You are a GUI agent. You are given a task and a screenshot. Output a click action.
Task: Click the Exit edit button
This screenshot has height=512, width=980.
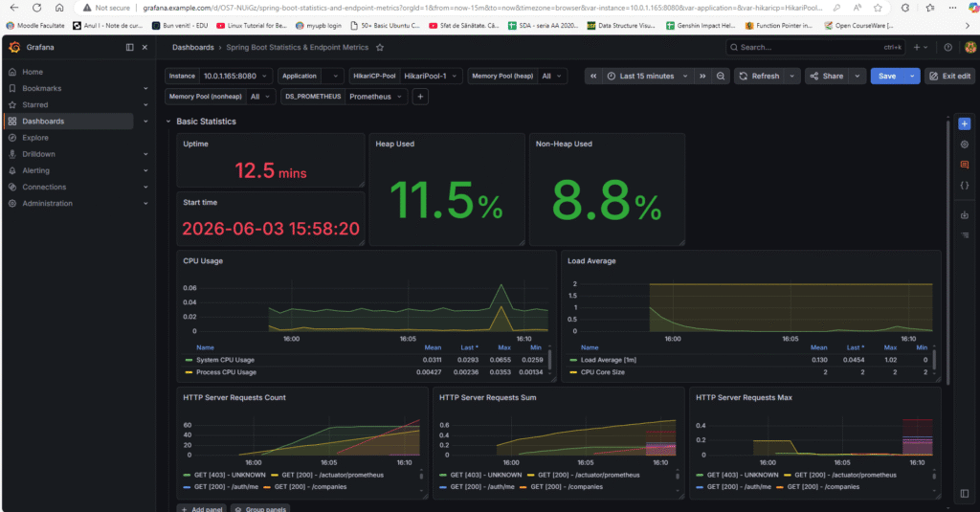pyautogui.click(x=950, y=77)
